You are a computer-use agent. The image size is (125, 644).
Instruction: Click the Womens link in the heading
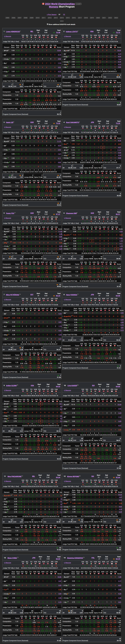point(54,7)
